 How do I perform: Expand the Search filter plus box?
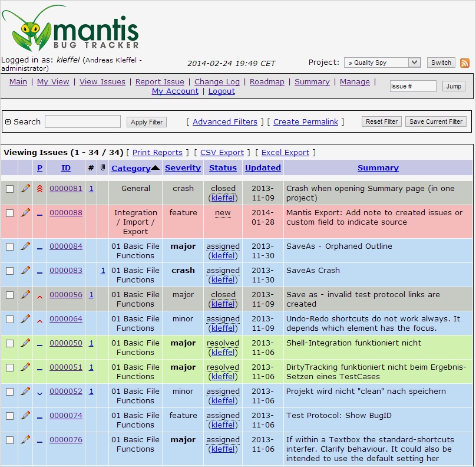[x=8, y=122]
